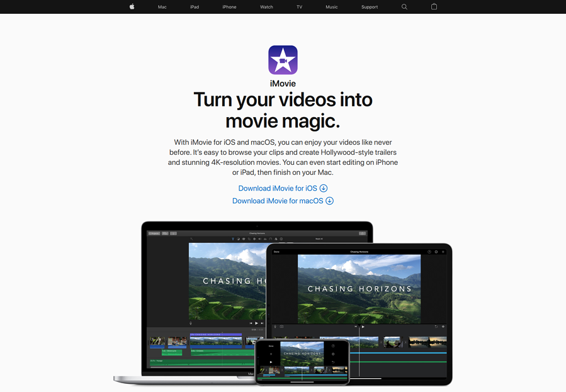Go to the iPad section

pyautogui.click(x=195, y=7)
